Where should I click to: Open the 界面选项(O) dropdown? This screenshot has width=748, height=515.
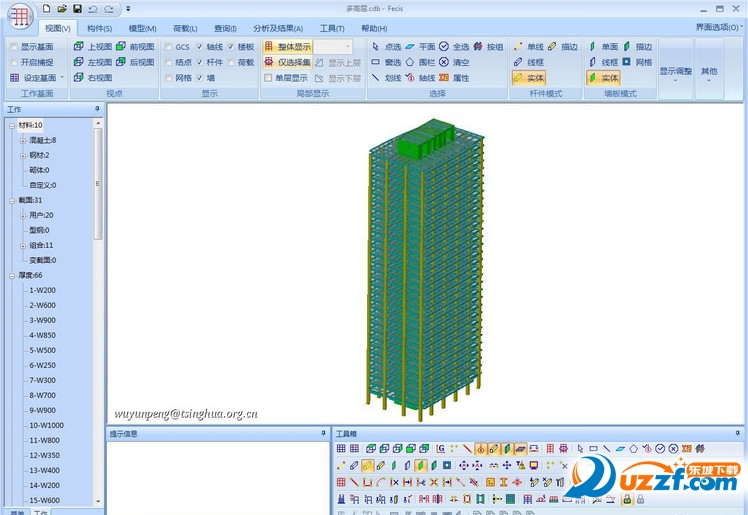point(719,27)
